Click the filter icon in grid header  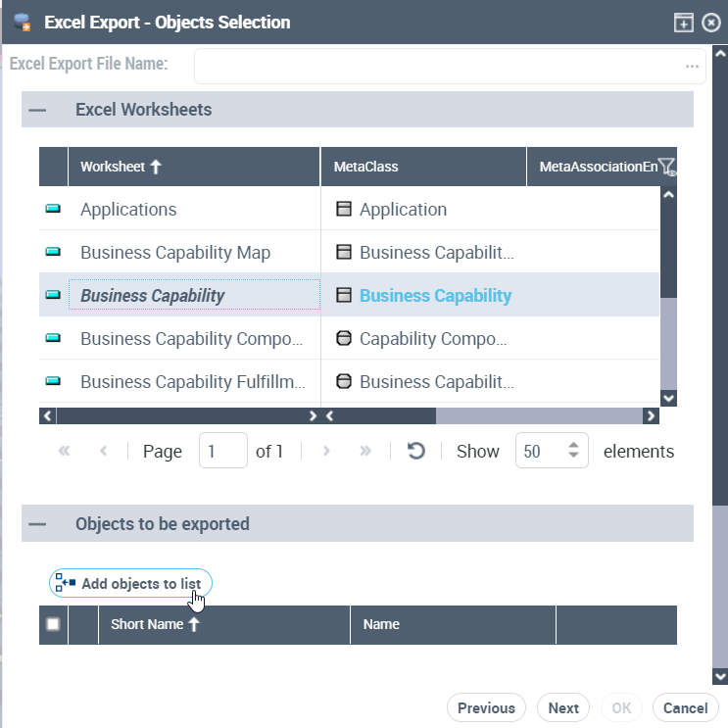point(667,168)
